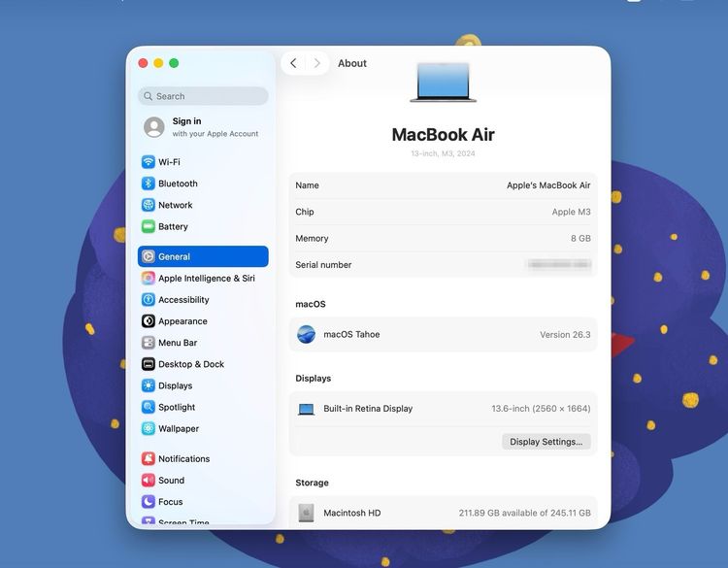Click the Wi-Fi icon in sidebar
This screenshot has height=568, width=728.
149,161
